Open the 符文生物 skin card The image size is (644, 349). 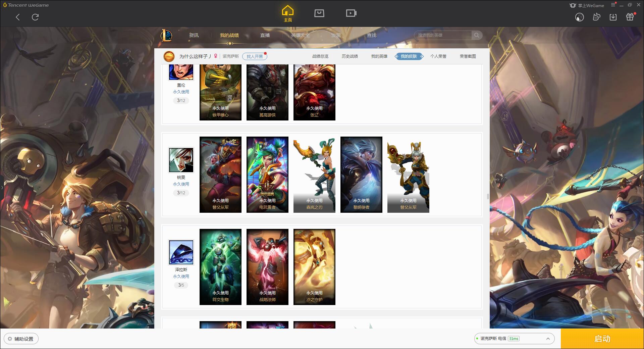point(220,267)
